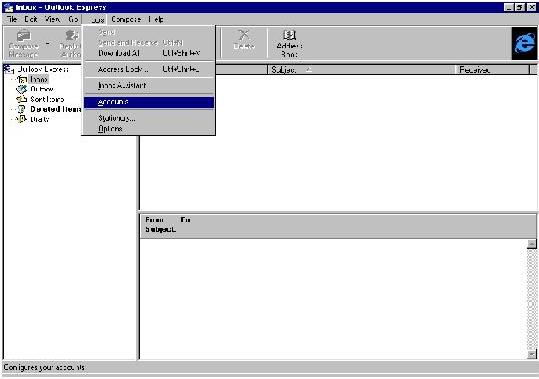Maximize the Outlook Express window
539x379 pixels.
coord(520,7)
